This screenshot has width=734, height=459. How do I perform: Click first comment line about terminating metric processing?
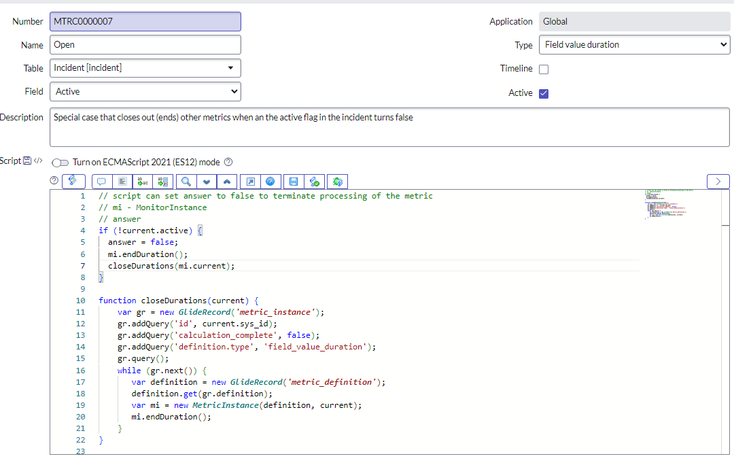click(x=265, y=196)
